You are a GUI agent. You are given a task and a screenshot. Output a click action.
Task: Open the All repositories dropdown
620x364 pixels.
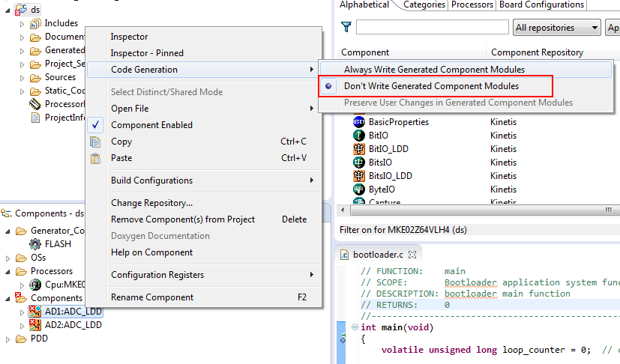click(557, 28)
